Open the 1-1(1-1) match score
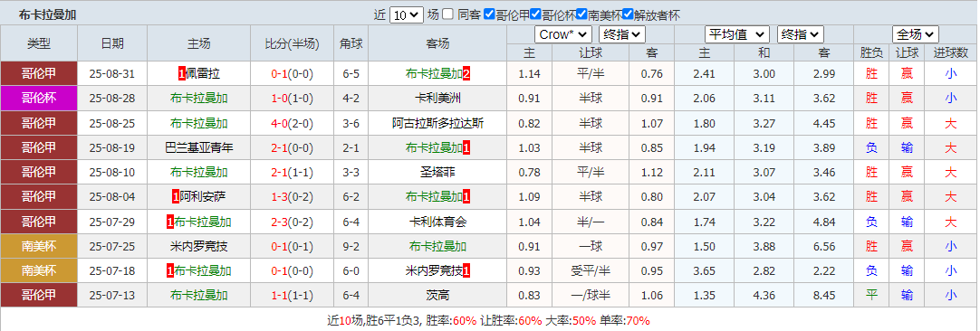 [292, 296]
